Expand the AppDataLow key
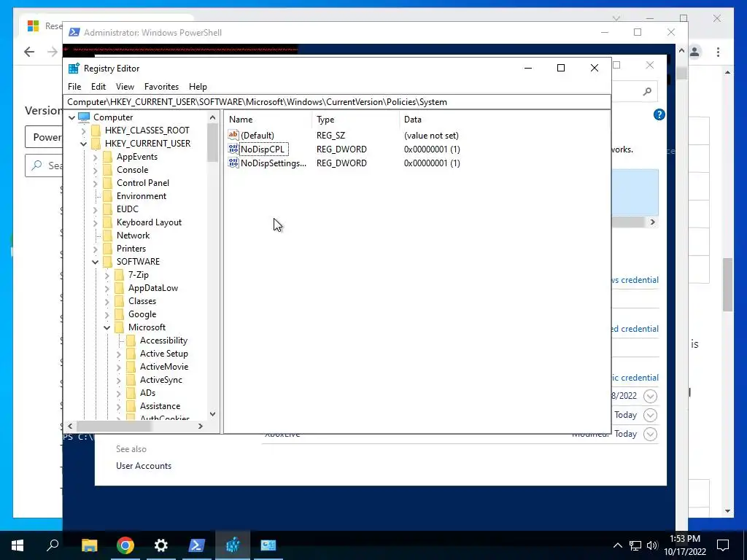747x560 pixels. 107,288
